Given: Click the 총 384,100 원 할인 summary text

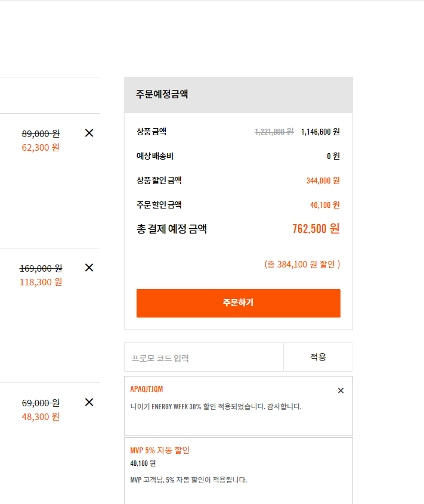Looking at the screenshot, I should click(x=302, y=265).
